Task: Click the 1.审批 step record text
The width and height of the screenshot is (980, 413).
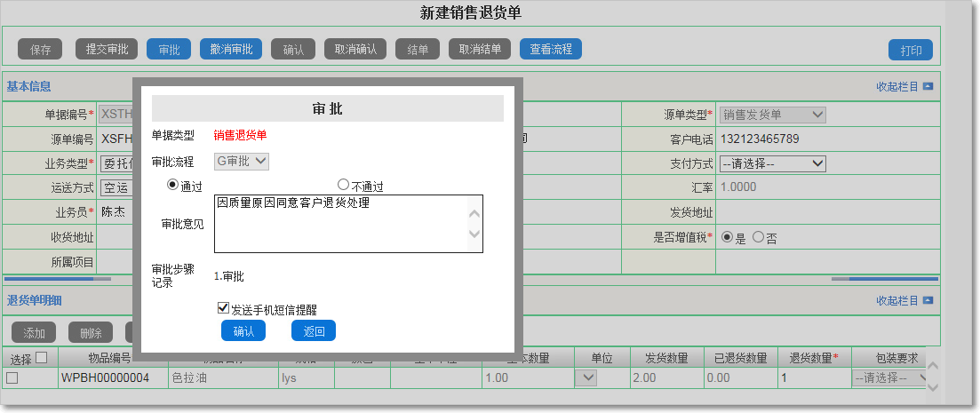Action: point(228,276)
